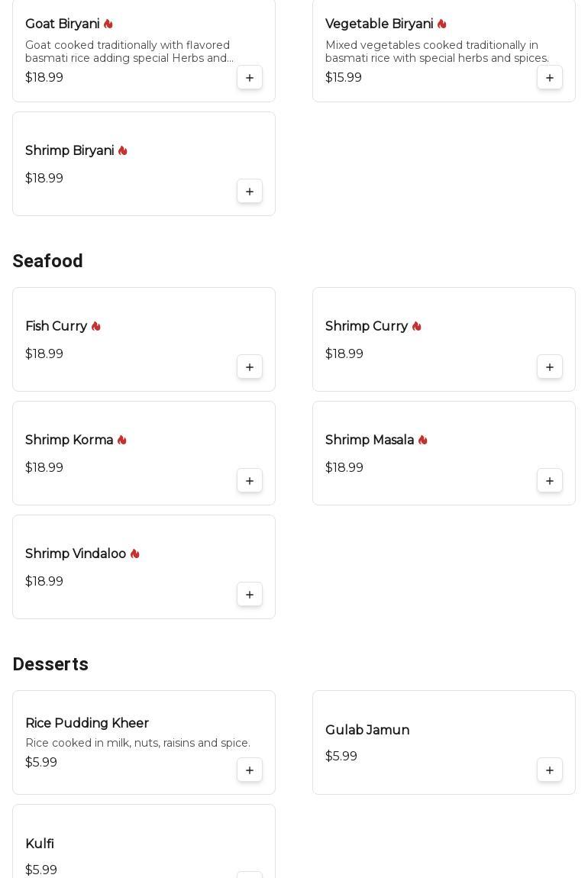Viewport: 588px width, 878px height.
Task: Click plus icon for Shrimp Biryani
Action: pyautogui.click(x=250, y=192)
